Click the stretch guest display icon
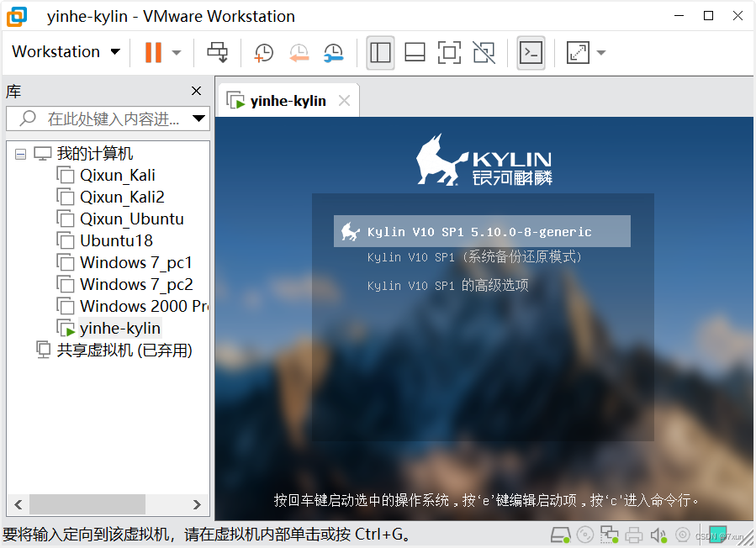The image size is (756, 548). click(x=578, y=53)
